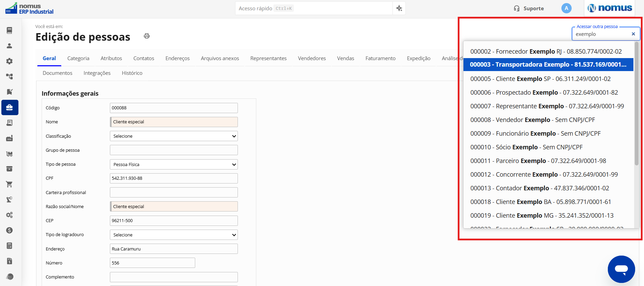The height and width of the screenshot is (286, 644).
Task: Select 000018 - Cliente Exemplo BA
Action: [x=548, y=202]
